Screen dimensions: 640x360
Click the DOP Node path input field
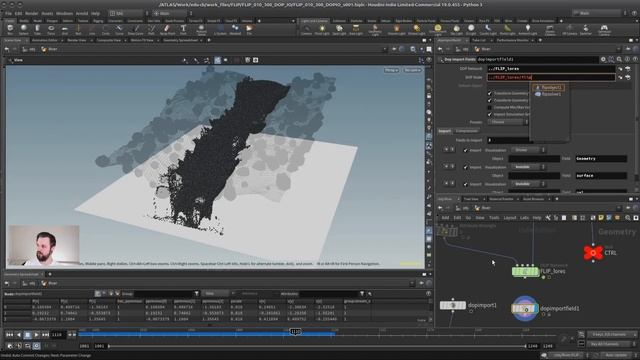tap(551, 77)
